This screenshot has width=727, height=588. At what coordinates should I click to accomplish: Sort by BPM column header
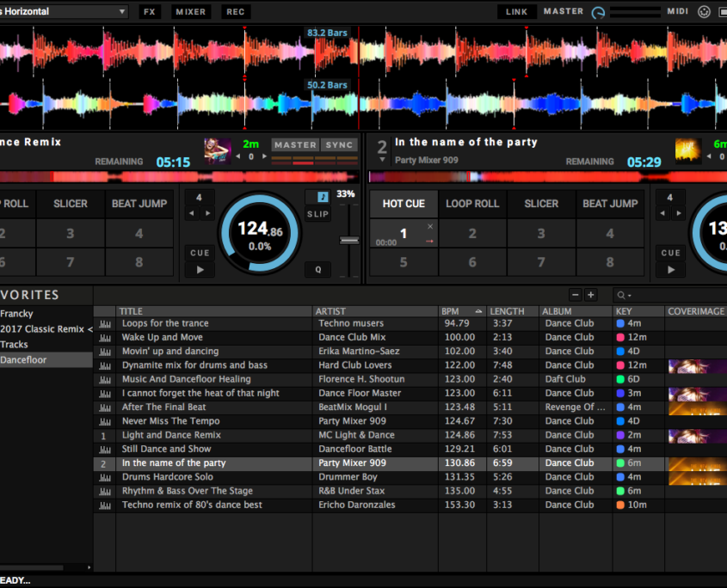(x=461, y=311)
